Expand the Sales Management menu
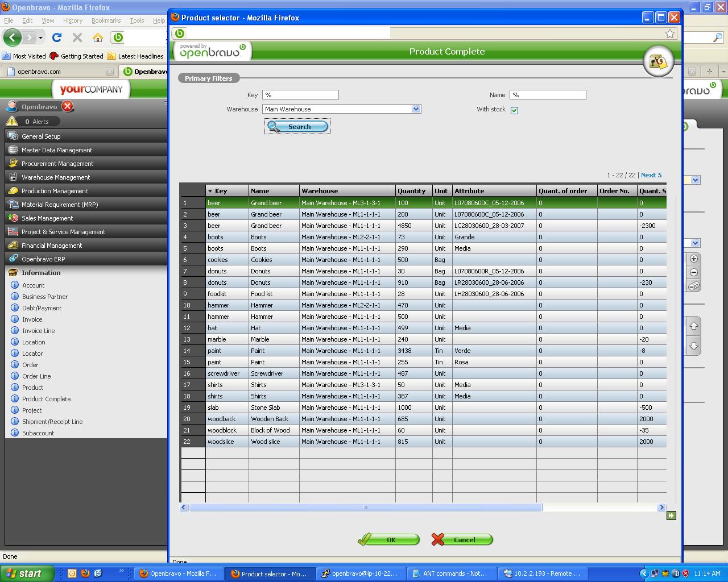 47,218
